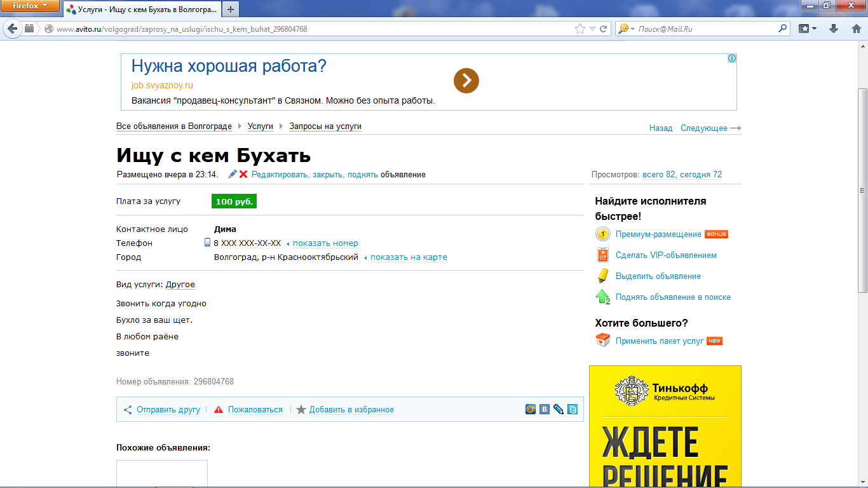Click the green 100 руб. price badge
868x488 pixels.
(234, 202)
